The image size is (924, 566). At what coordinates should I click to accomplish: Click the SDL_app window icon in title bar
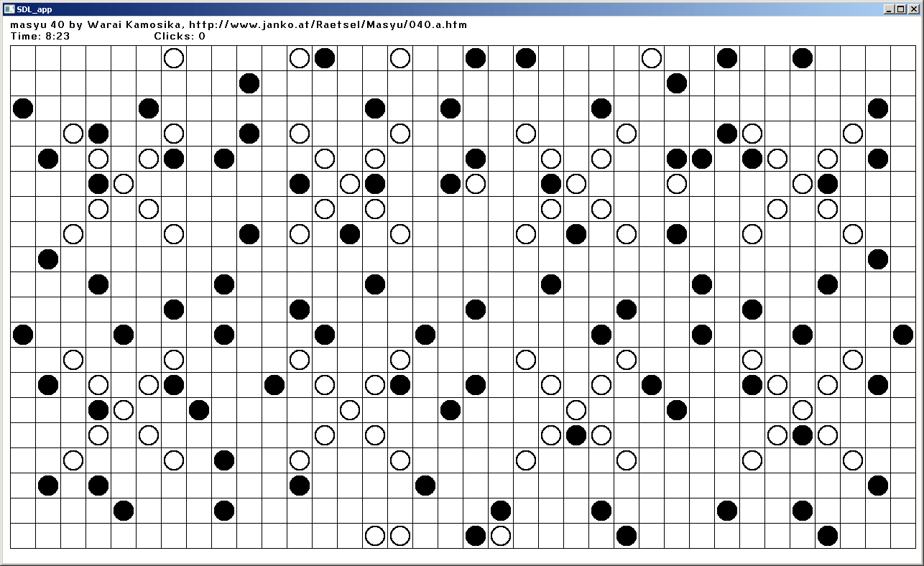click(9, 9)
